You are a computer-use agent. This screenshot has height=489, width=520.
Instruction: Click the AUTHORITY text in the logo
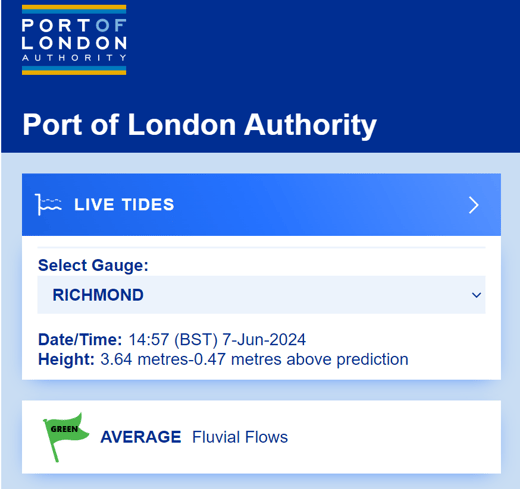coord(74,58)
